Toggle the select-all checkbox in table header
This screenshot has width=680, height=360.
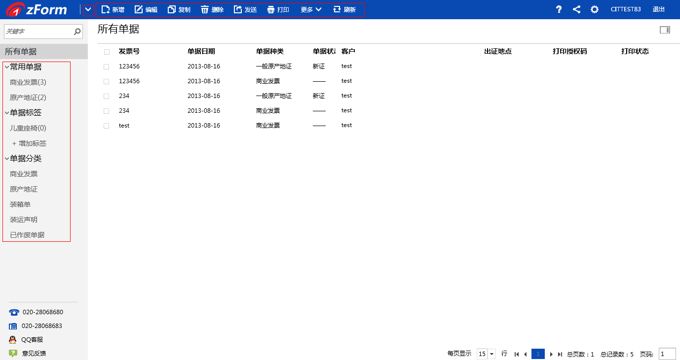(x=107, y=52)
